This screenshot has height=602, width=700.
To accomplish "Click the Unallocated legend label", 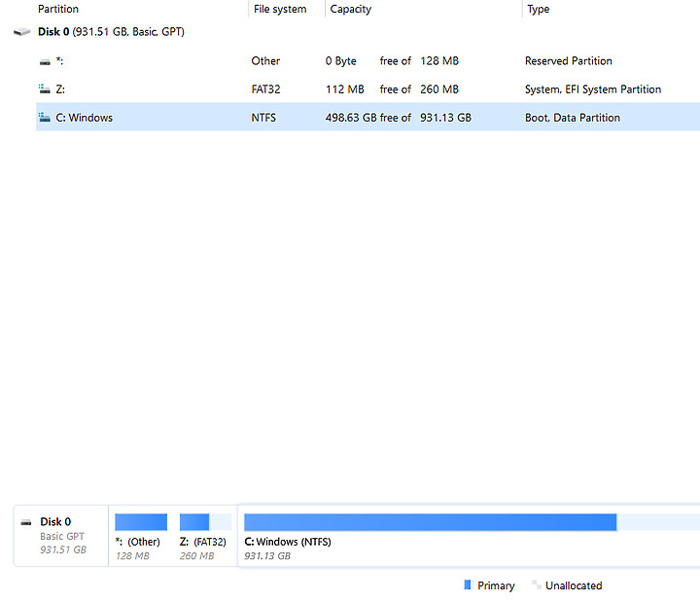I will (574, 585).
